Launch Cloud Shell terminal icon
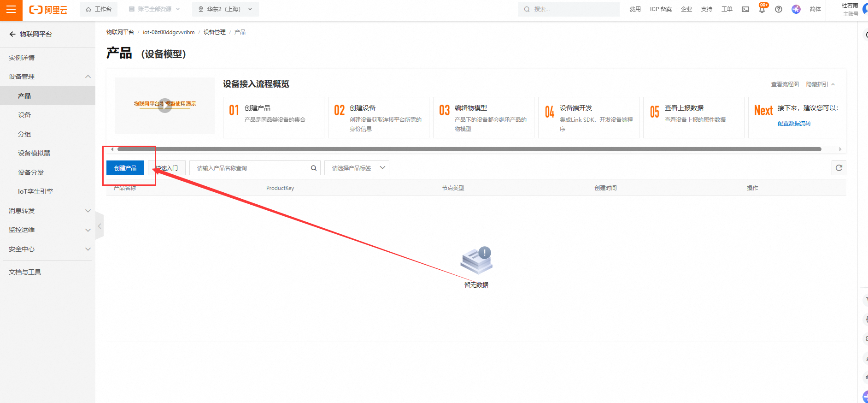The height and width of the screenshot is (403, 868). (745, 9)
